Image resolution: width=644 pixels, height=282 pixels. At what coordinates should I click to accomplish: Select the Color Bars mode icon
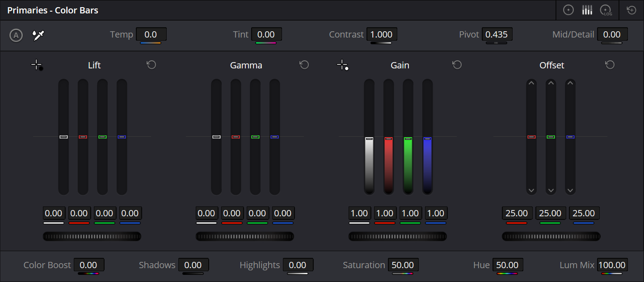click(587, 10)
